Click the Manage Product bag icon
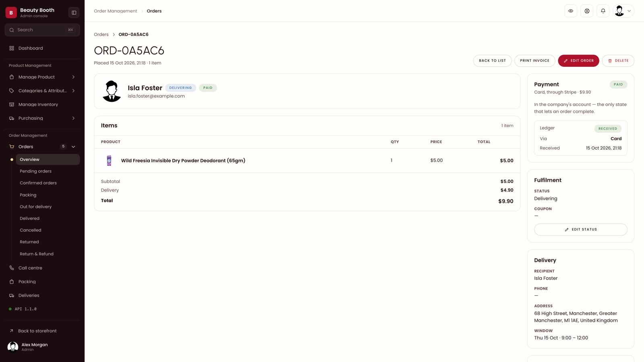This screenshot has height=362, width=644. pyautogui.click(x=12, y=77)
